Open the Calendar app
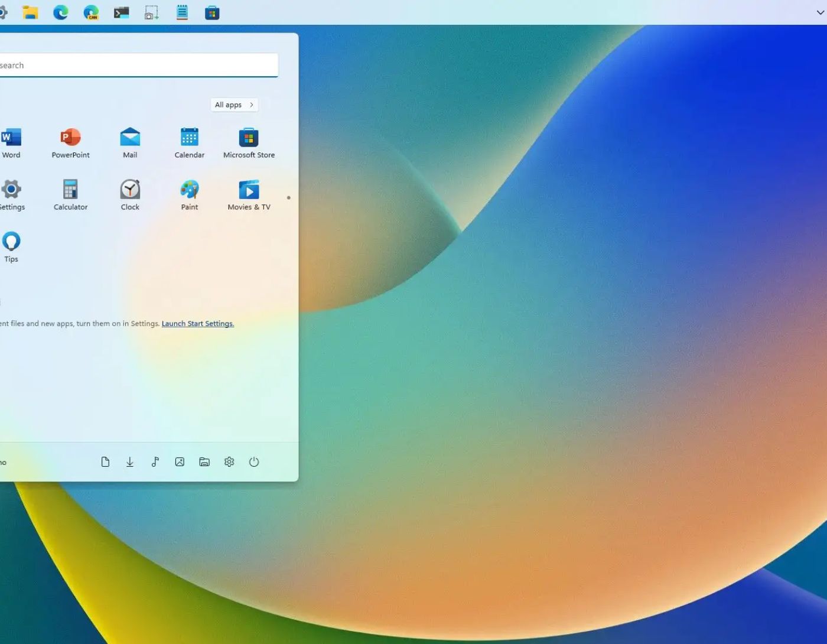Viewport: 827px width, 644px height. pyautogui.click(x=190, y=144)
